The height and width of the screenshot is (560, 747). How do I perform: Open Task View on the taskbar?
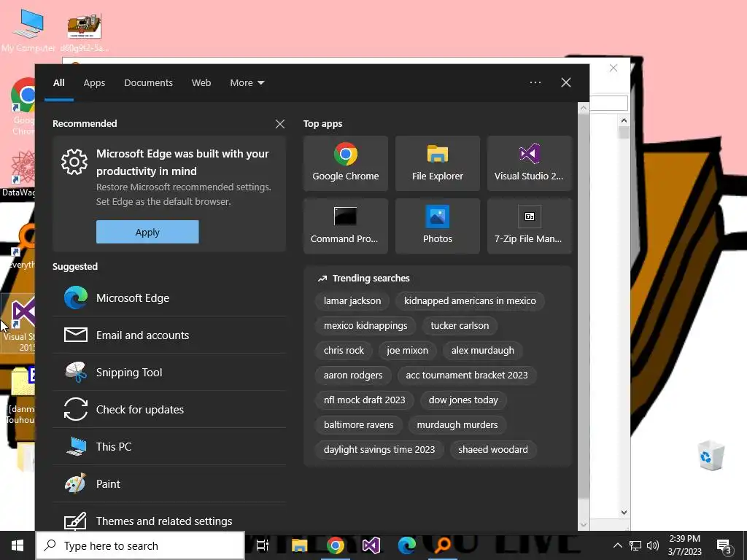coord(262,545)
